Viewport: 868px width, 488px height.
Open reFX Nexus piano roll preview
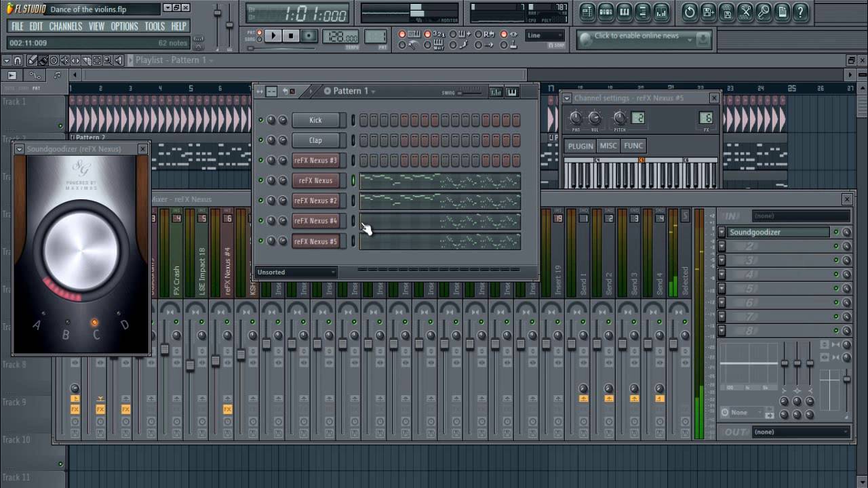coord(440,181)
